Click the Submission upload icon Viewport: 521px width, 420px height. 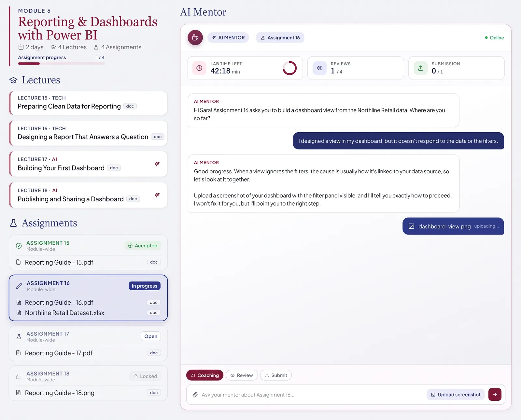coord(421,68)
